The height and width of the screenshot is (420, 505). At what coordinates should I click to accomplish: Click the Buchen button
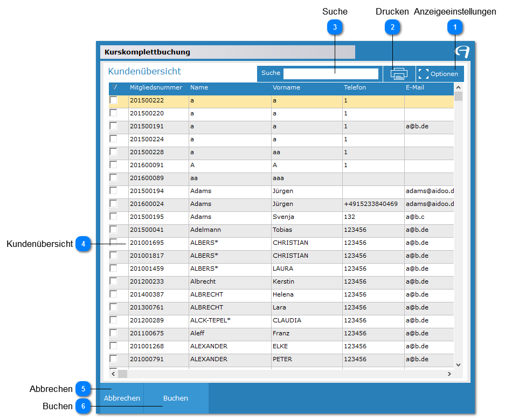coord(176,398)
